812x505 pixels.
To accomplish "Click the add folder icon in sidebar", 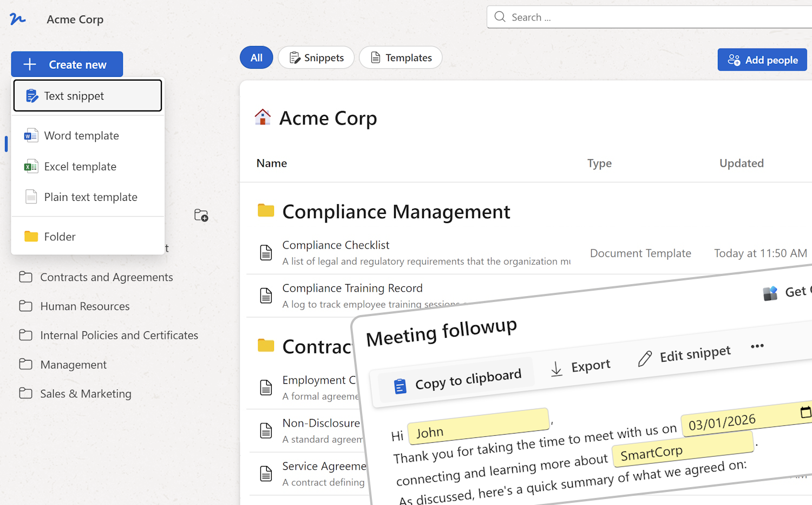I will (x=201, y=215).
